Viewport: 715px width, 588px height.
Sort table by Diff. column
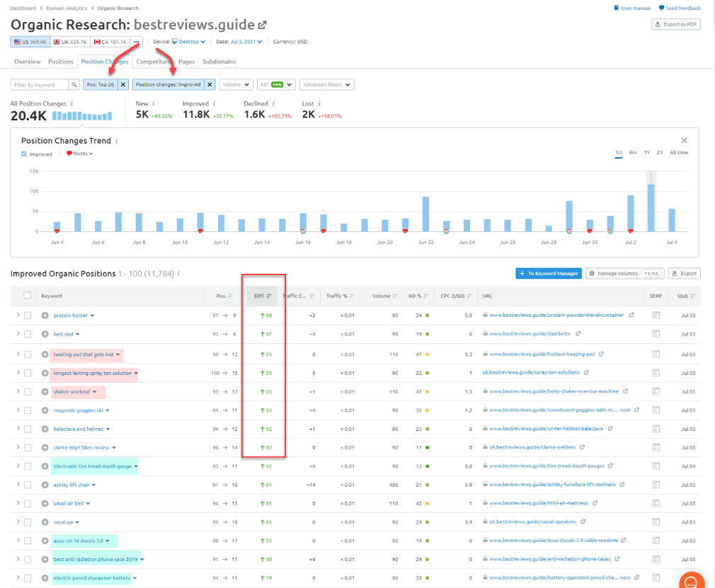pos(263,296)
